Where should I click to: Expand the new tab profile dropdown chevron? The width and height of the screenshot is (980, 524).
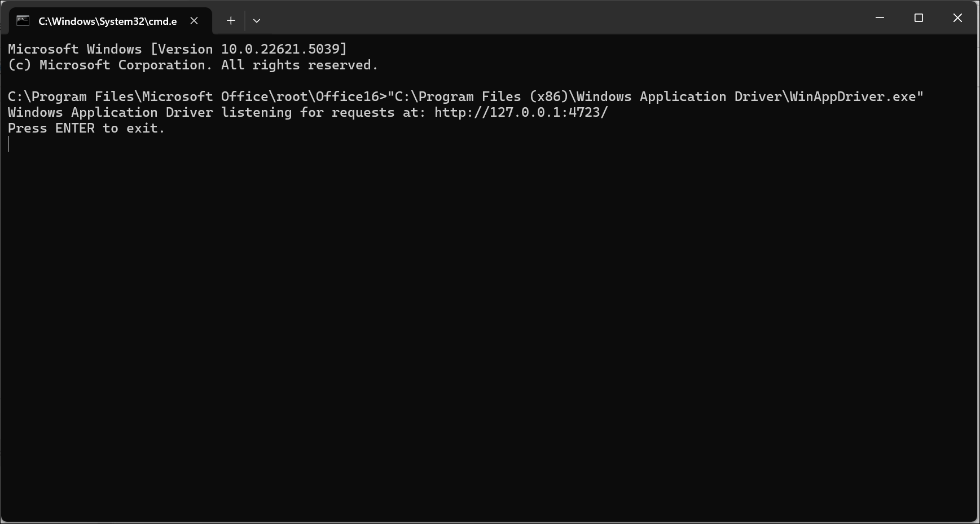[257, 21]
